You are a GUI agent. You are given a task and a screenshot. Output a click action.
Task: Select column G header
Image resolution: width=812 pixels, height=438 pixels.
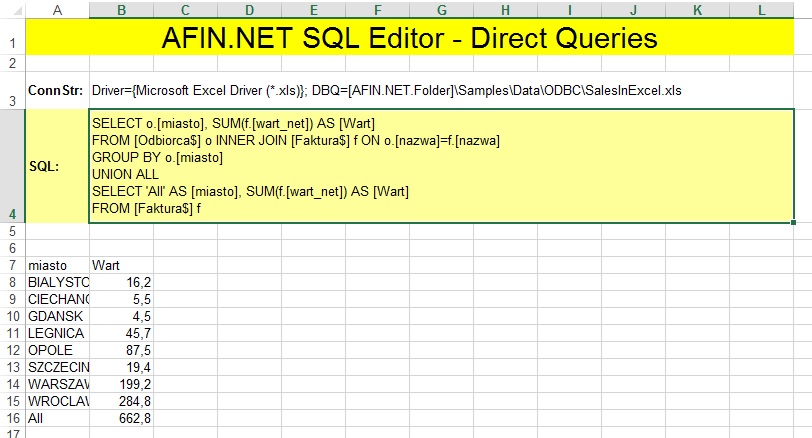(x=441, y=10)
